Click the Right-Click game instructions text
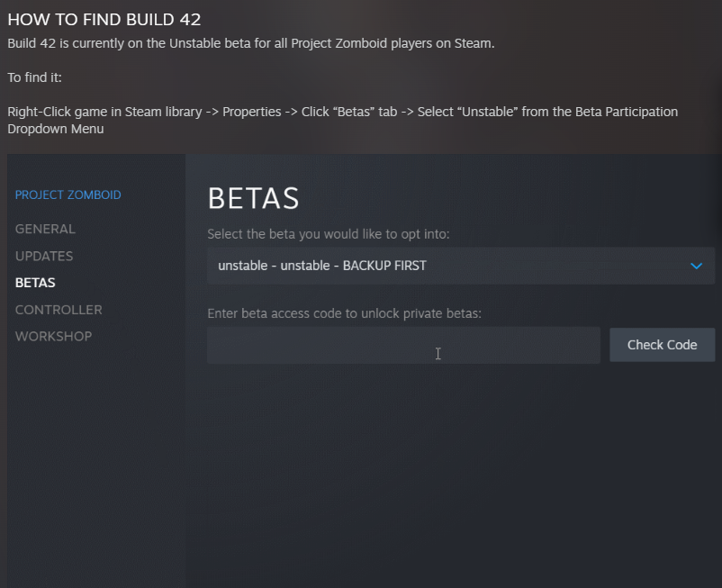Screen dimensions: 722x588 pyautogui.click(x=342, y=112)
